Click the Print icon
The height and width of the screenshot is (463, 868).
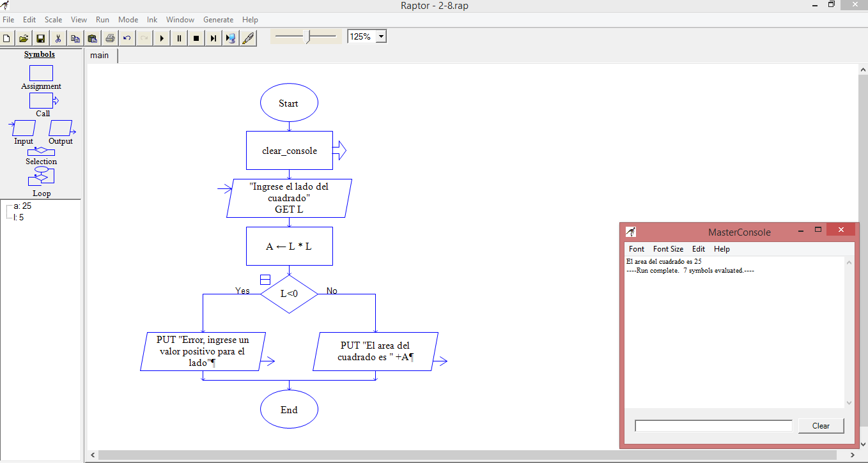point(110,38)
